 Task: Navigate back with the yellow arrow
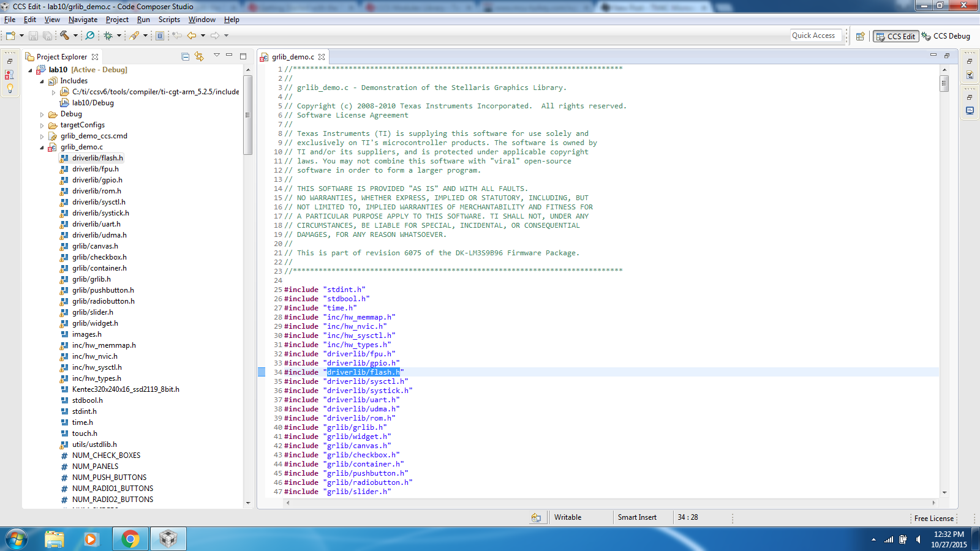[192, 36]
